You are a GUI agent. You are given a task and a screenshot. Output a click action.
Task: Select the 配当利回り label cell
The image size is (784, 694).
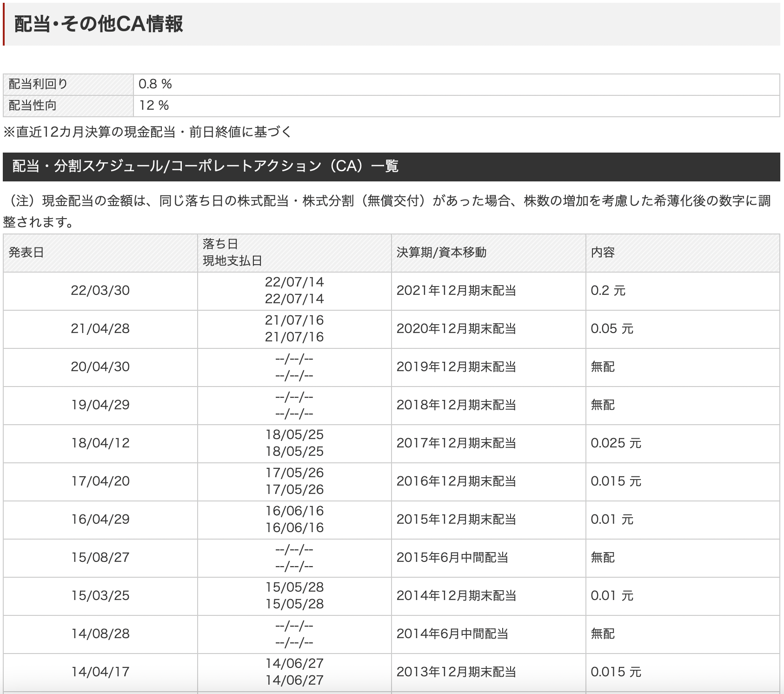tap(68, 84)
